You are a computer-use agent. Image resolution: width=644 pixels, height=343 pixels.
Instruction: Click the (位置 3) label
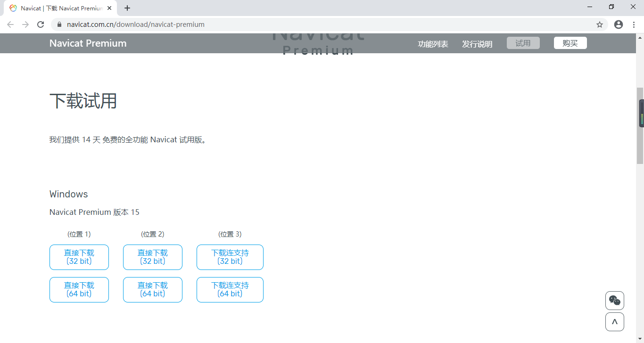coord(230,234)
